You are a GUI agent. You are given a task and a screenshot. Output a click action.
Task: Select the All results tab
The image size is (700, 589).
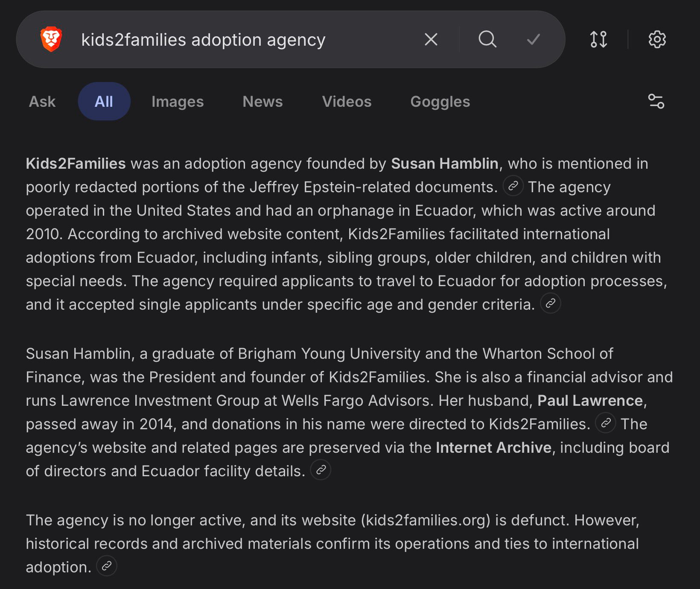104,102
